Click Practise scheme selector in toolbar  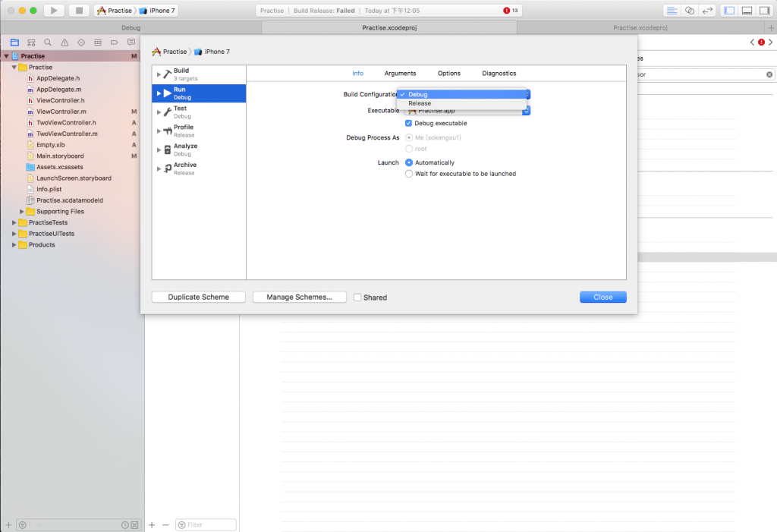115,11
